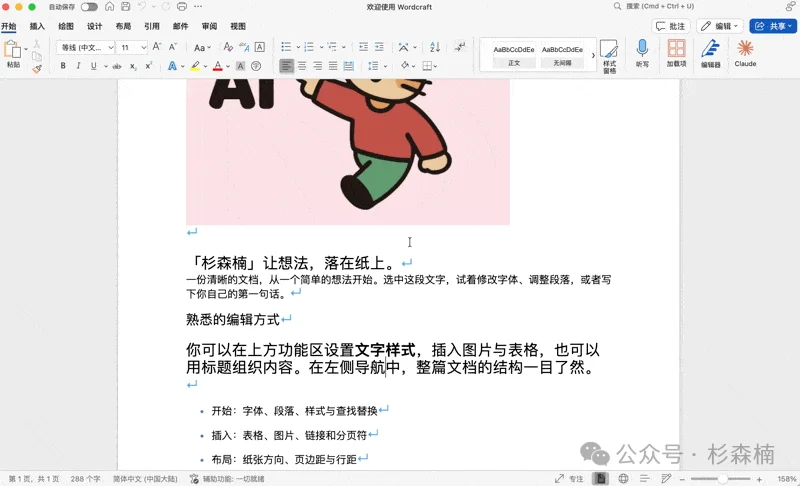Viewport: 800px width, 486px height.
Task: Switch to the 插入 ribbon tab
Action: [x=37, y=26]
